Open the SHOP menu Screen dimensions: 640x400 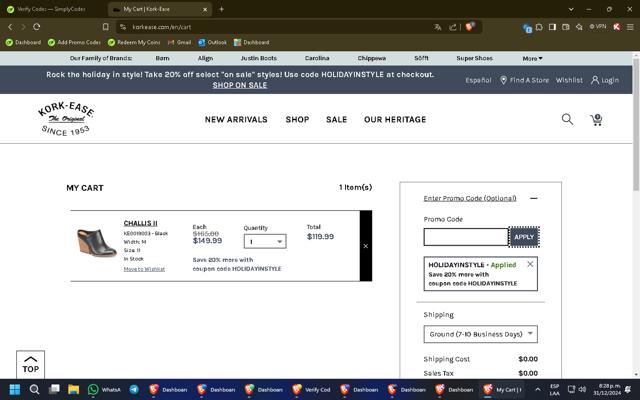[x=297, y=120]
